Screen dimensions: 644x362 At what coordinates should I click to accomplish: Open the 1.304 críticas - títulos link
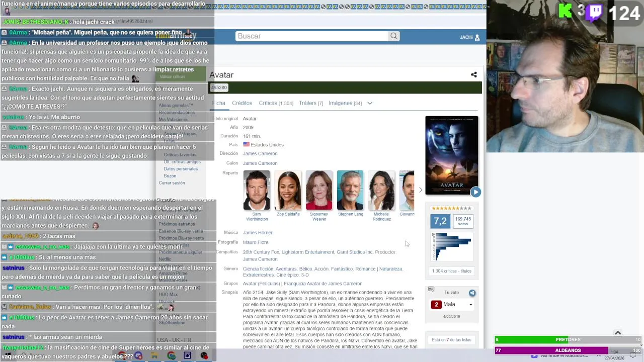click(x=452, y=271)
